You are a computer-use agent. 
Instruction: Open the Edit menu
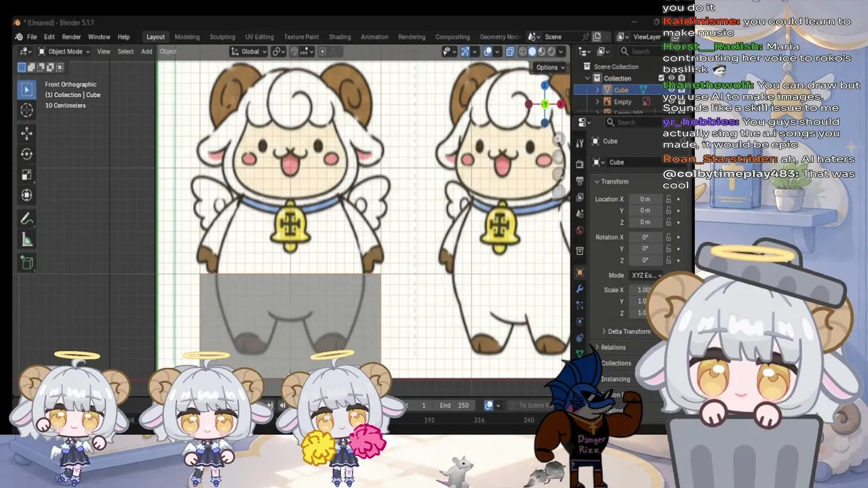point(50,37)
